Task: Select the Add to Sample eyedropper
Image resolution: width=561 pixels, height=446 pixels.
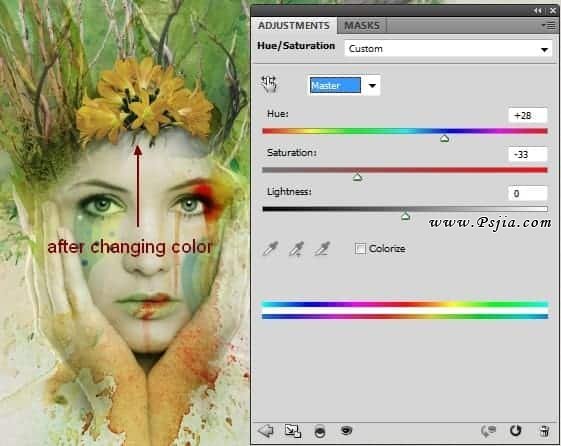Action: [296, 249]
